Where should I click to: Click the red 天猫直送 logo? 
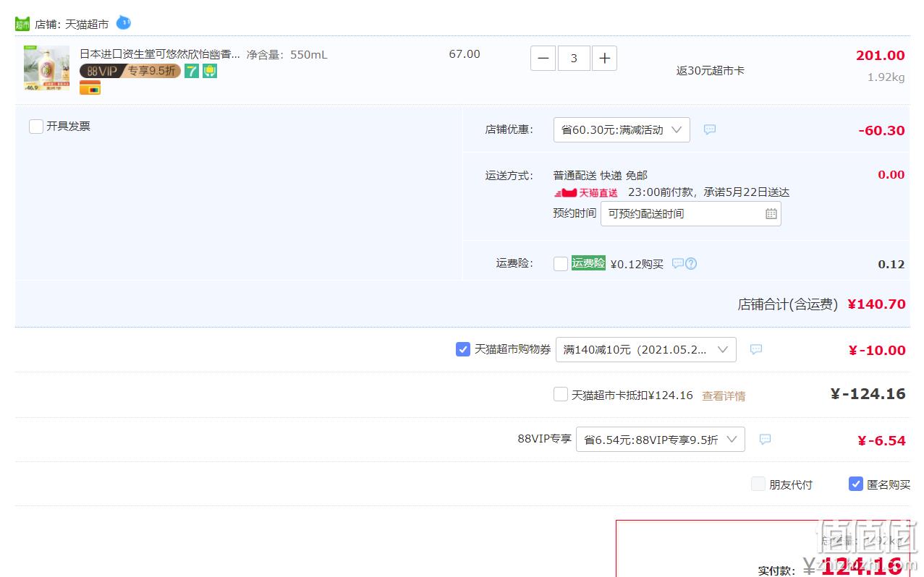coord(586,192)
